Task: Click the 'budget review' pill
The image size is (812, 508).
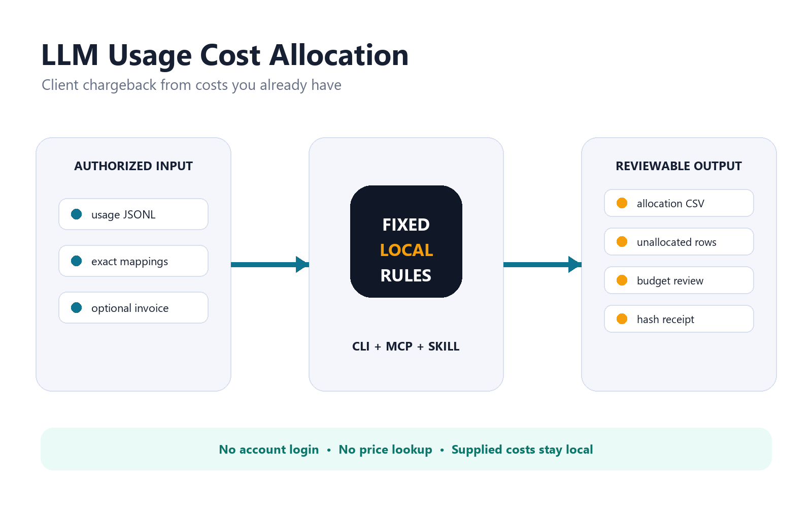Action: pyautogui.click(x=679, y=280)
